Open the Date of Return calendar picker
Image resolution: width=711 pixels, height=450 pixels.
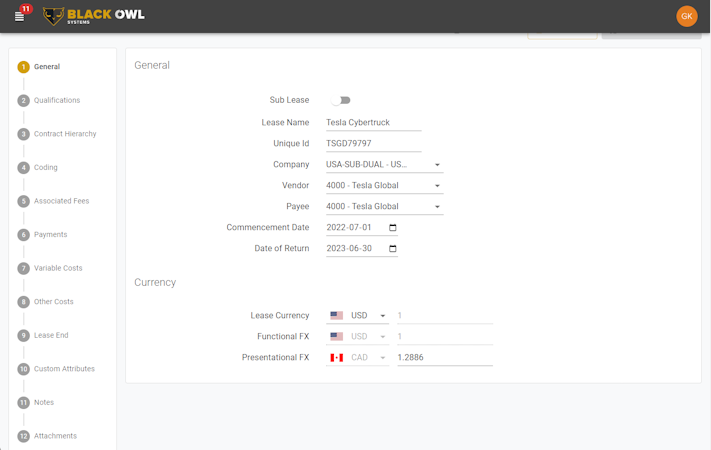(x=393, y=248)
